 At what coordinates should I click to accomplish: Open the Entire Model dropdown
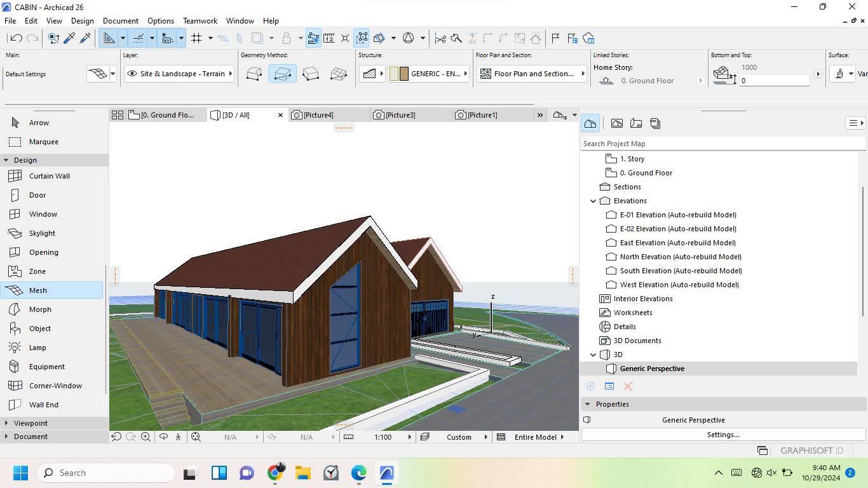[538, 437]
